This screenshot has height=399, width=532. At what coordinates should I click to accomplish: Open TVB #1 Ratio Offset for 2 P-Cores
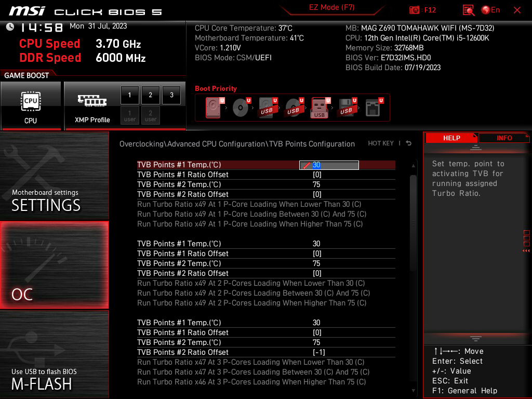(x=266, y=254)
